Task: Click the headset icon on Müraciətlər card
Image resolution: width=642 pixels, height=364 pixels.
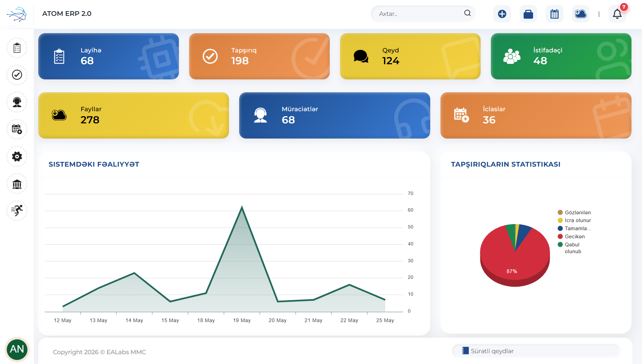Action: coord(260,115)
